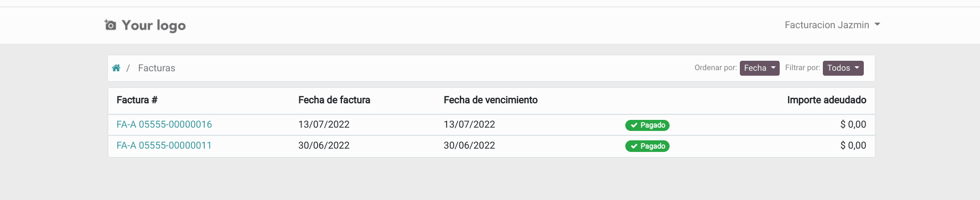This screenshot has width=980, height=200.
Task: Click the Fecha de vencimiento column header
Action: (x=491, y=100)
